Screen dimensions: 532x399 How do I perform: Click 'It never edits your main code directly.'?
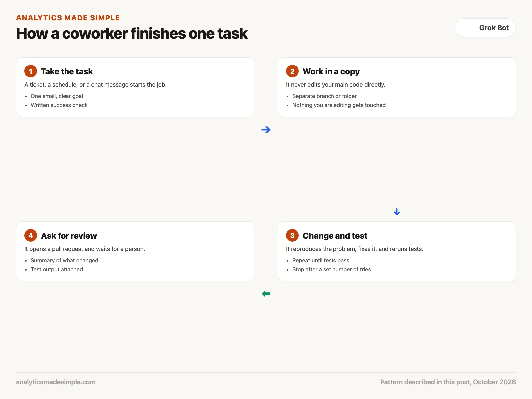coord(335,85)
